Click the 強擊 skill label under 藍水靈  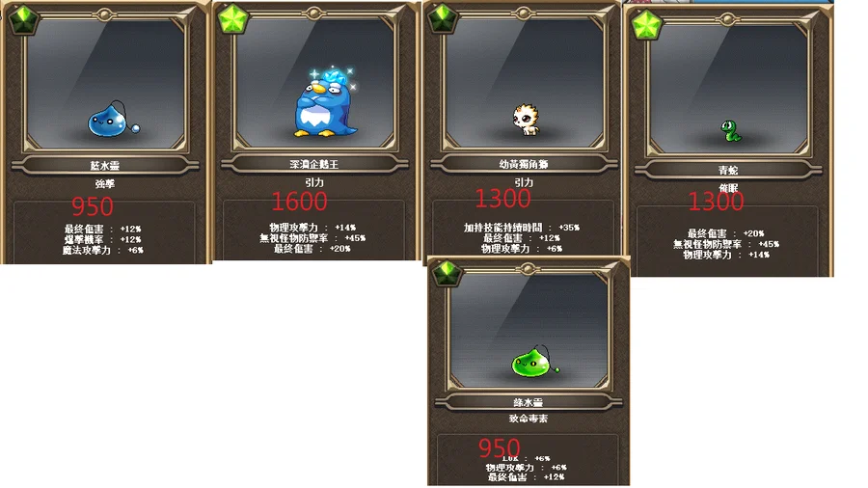104,183
